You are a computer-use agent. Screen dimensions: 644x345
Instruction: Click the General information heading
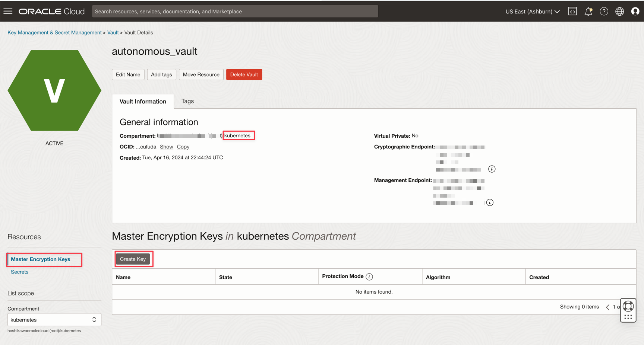pyautogui.click(x=159, y=122)
